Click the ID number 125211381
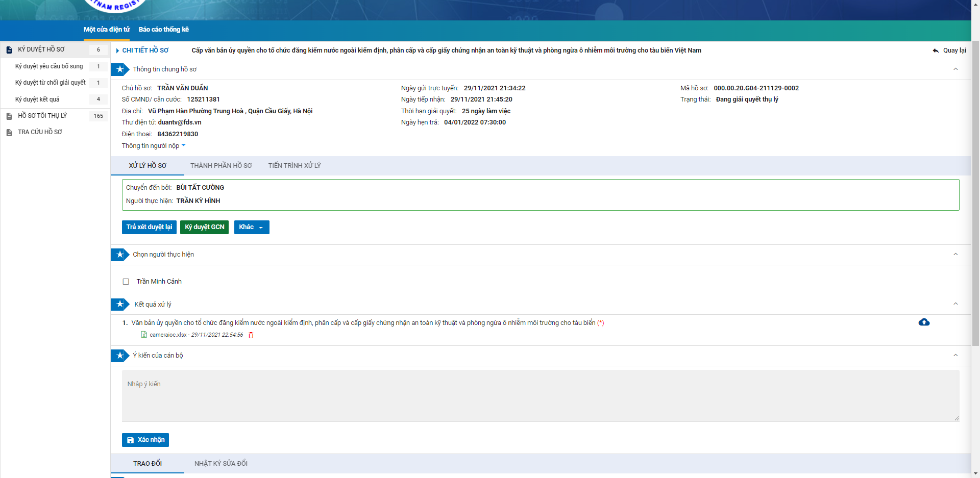980x478 pixels. (203, 99)
